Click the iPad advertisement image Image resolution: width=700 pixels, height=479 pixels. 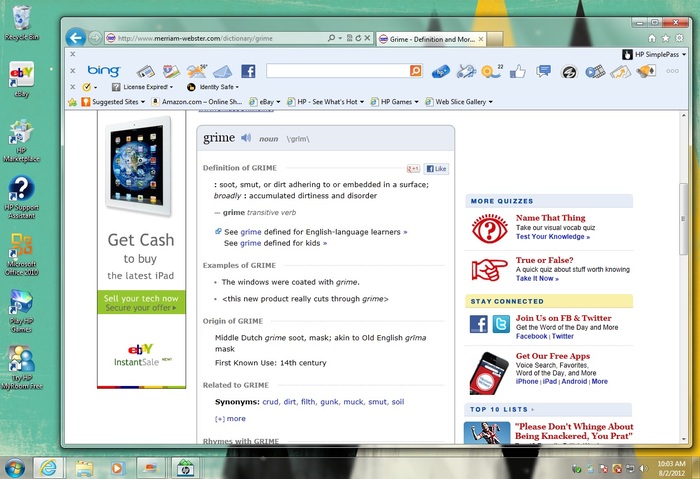pos(138,166)
